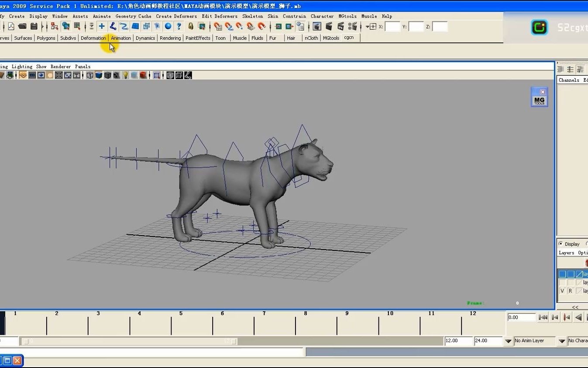
Task: Open the Create Deformers menu
Action: point(176,16)
